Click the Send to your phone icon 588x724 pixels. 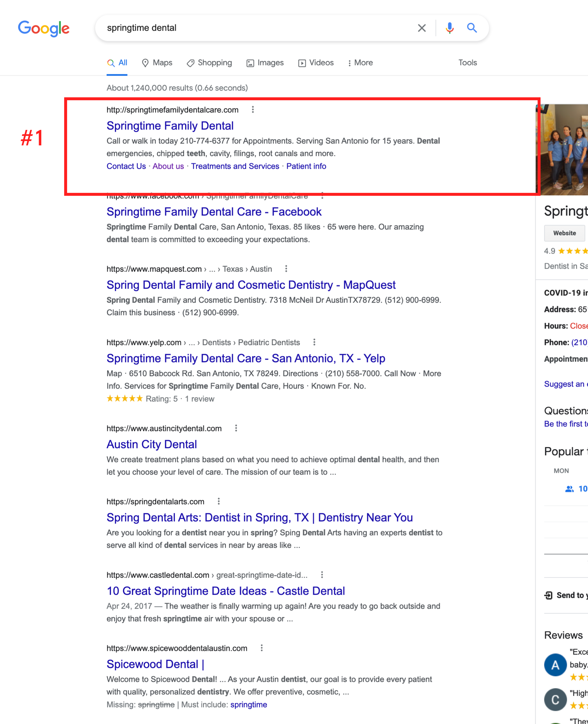tap(548, 595)
